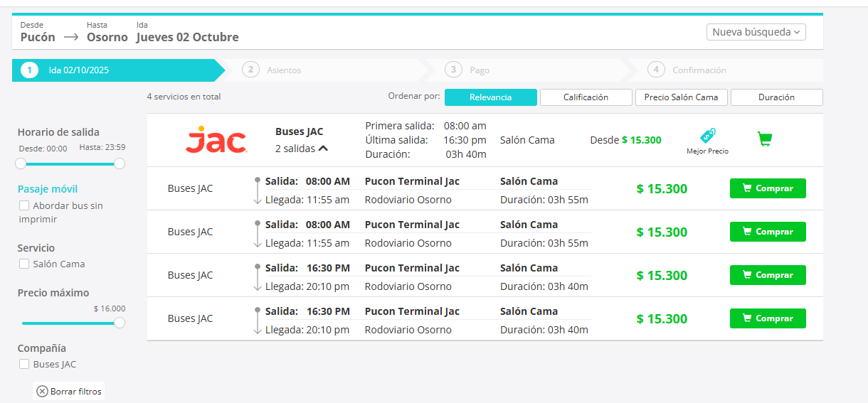Click the Pasaje móvil heading
Image resolution: width=868 pixels, height=403 pixels.
[x=48, y=189]
